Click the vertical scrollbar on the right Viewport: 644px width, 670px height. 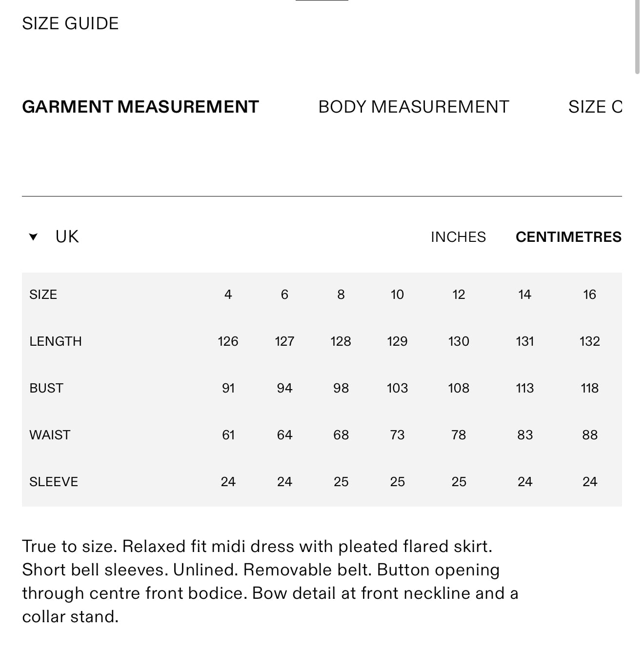pos(637,37)
